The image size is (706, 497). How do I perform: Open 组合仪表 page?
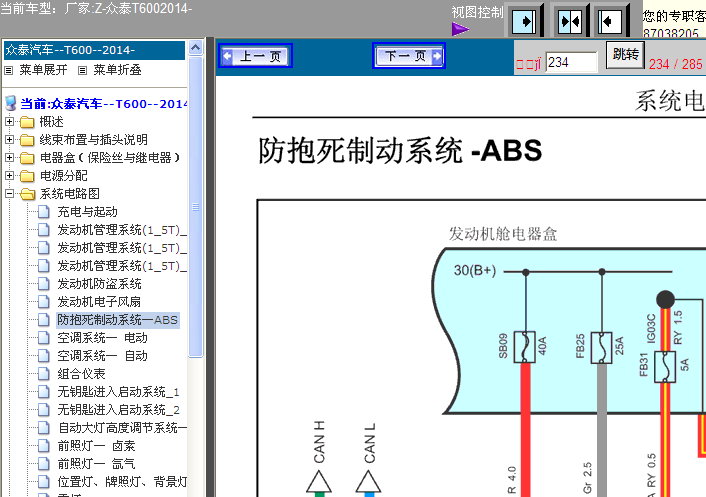click(x=81, y=374)
